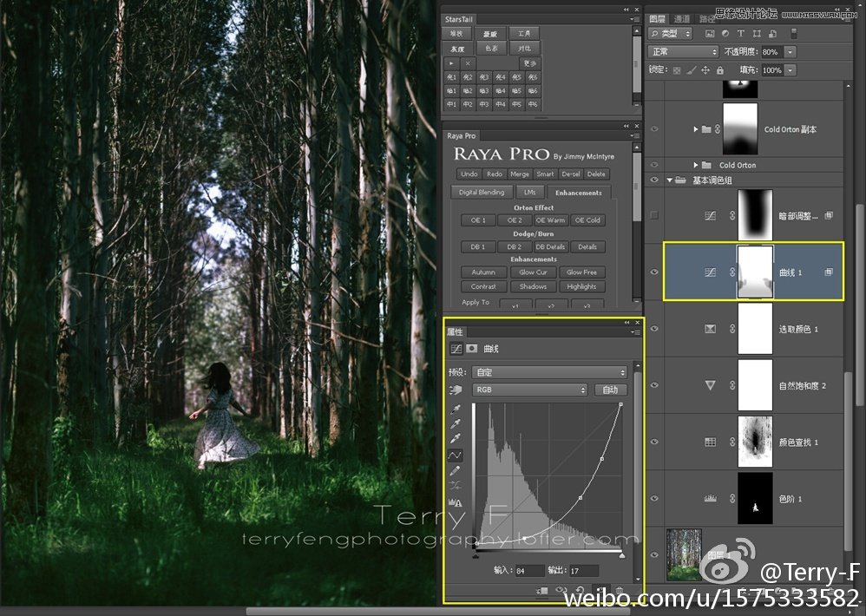Select edit points curve tool

pyautogui.click(x=455, y=455)
